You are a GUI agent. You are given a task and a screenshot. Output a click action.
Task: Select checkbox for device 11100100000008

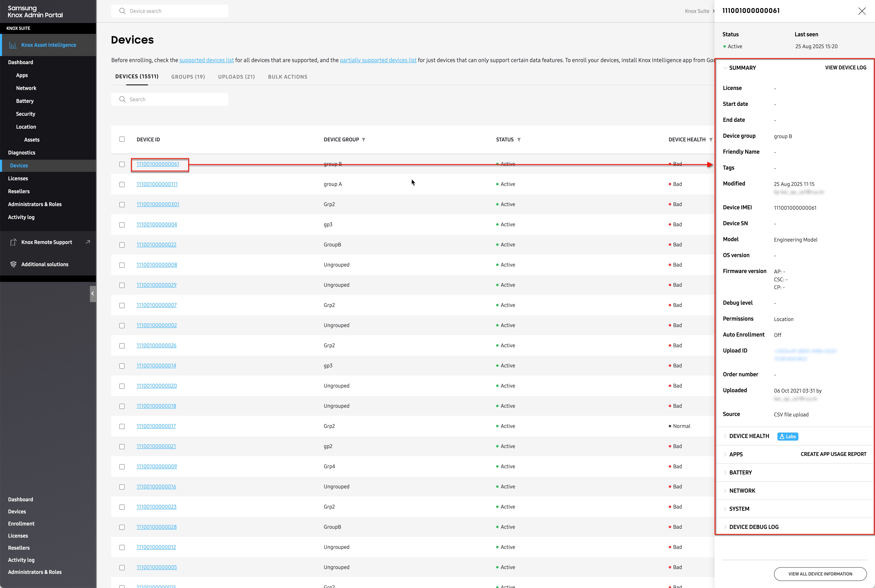(122, 265)
